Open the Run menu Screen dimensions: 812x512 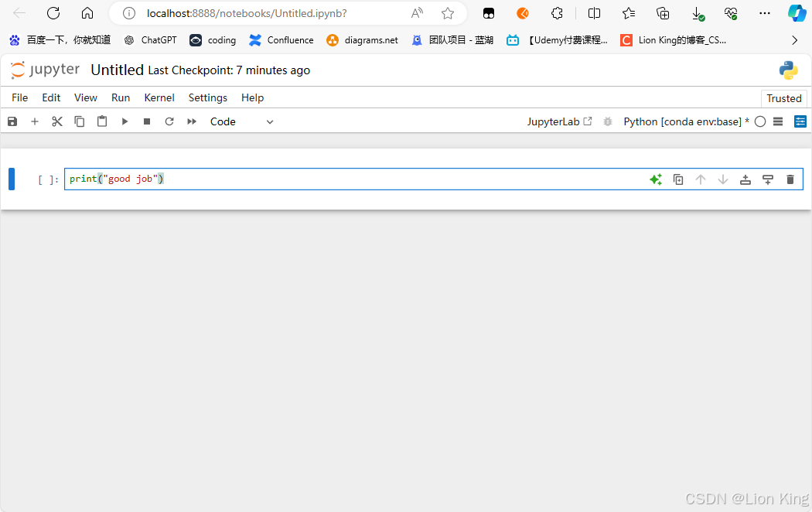point(121,98)
